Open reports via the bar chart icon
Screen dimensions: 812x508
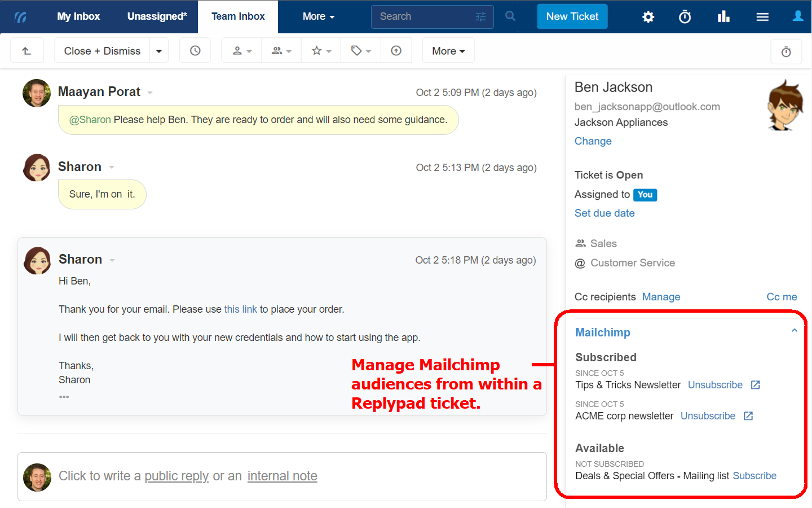click(723, 17)
